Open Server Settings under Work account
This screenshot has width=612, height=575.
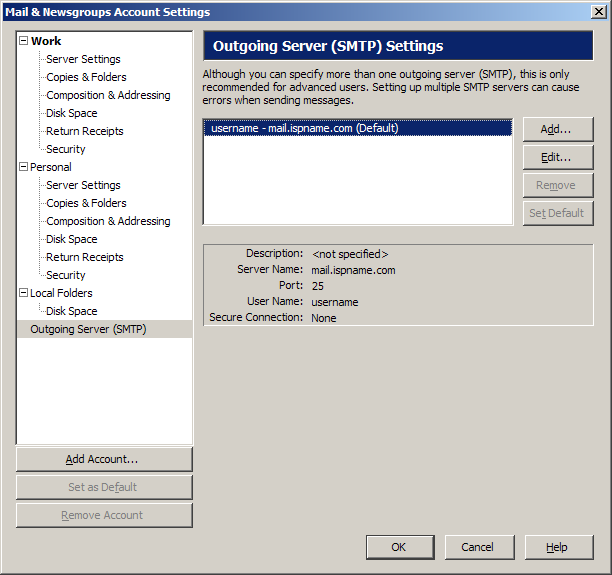tap(83, 59)
